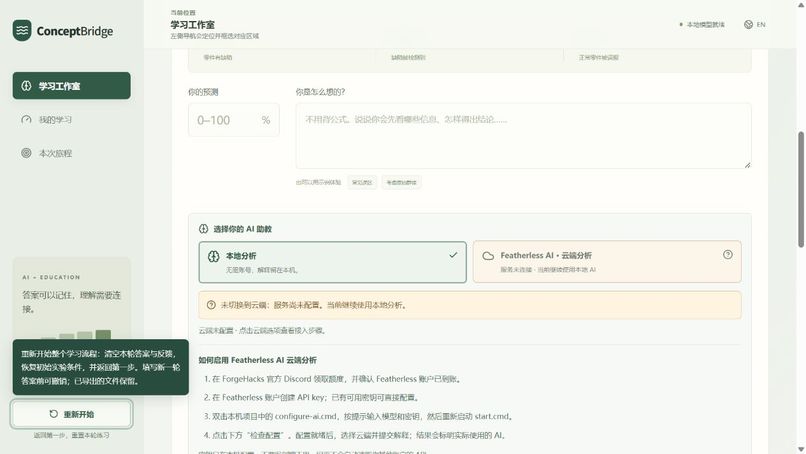Click the heading 如何启用 Featherless AI 云端分析
Screen dimensions: 806x454
(x=258, y=360)
